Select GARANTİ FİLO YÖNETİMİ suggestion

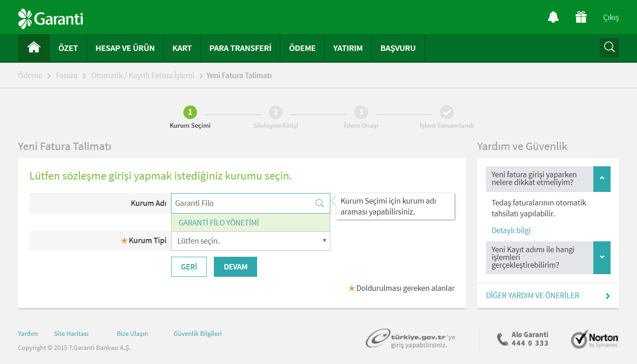click(251, 223)
